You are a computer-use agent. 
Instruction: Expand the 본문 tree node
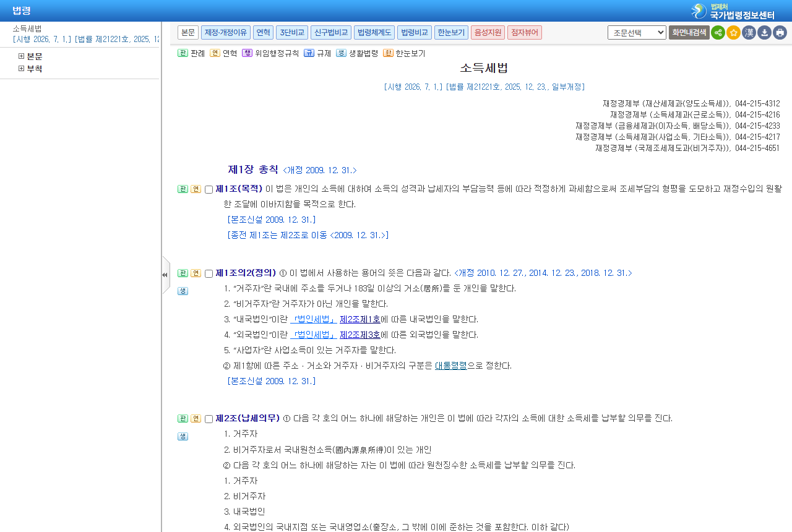pyautogui.click(x=22, y=56)
